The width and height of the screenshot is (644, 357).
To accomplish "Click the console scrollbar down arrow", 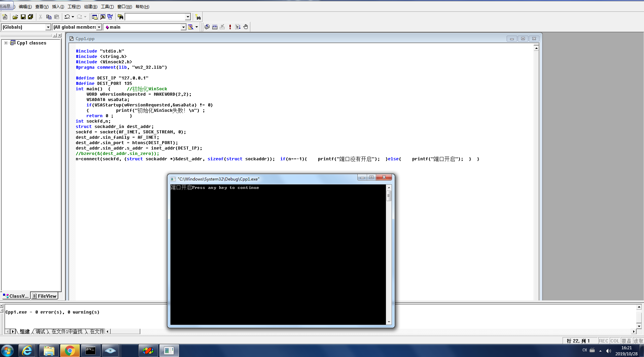I will (x=389, y=322).
